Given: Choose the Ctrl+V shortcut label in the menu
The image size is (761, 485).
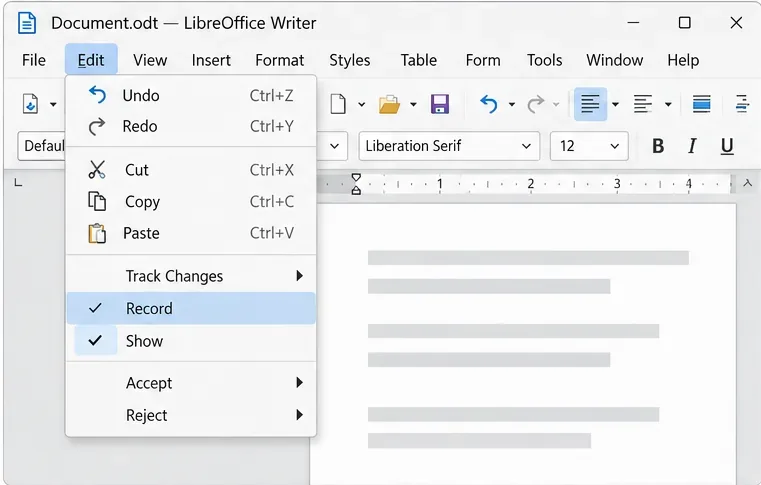Looking at the screenshot, I should (271, 233).
